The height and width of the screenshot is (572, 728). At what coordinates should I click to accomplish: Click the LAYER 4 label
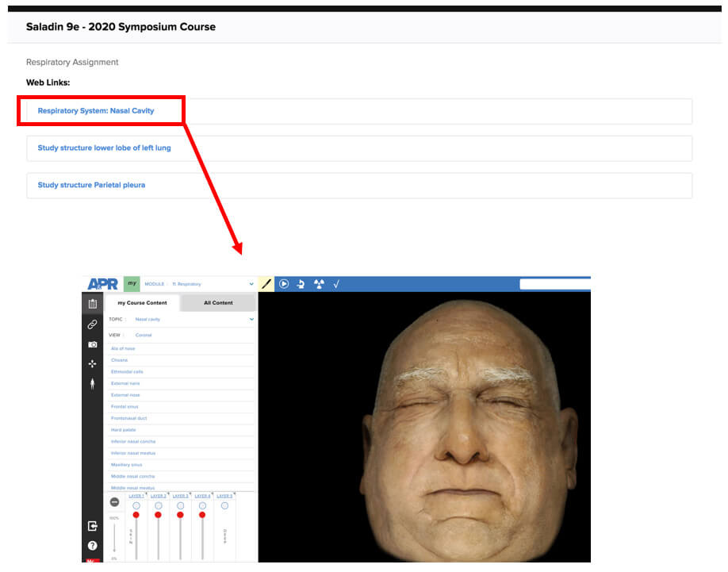click(x=202, y=496)
